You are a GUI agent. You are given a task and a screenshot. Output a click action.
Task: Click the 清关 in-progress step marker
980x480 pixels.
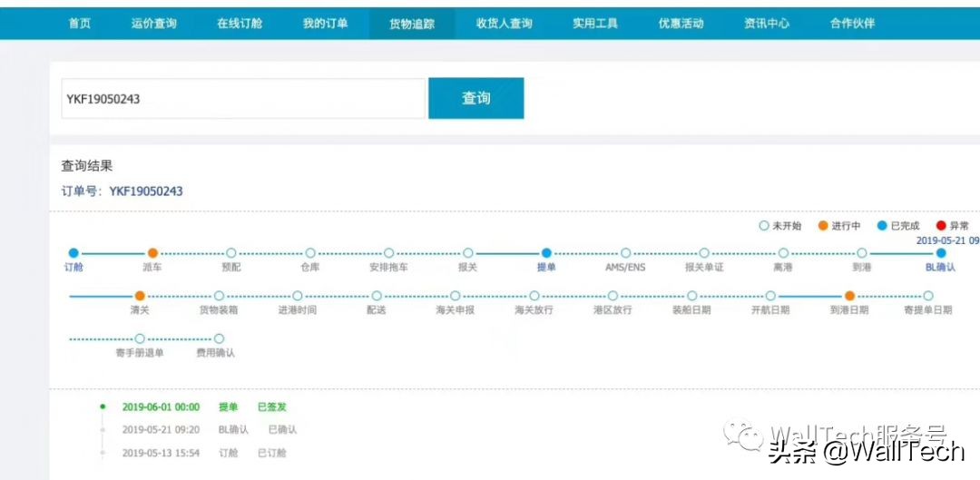140,296
